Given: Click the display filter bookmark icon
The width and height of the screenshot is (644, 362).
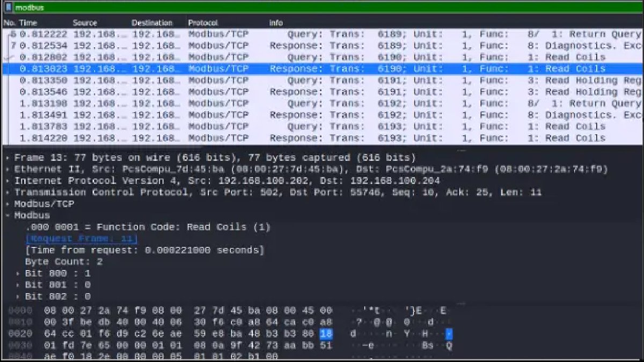Looking at the screenshot, I should click(x=9, y=8).
